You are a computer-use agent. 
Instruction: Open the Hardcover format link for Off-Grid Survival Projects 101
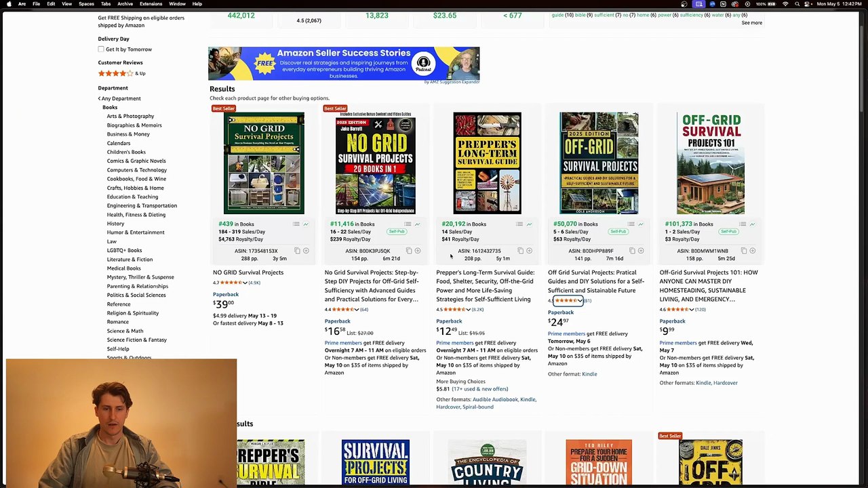(x=726, y=383)
